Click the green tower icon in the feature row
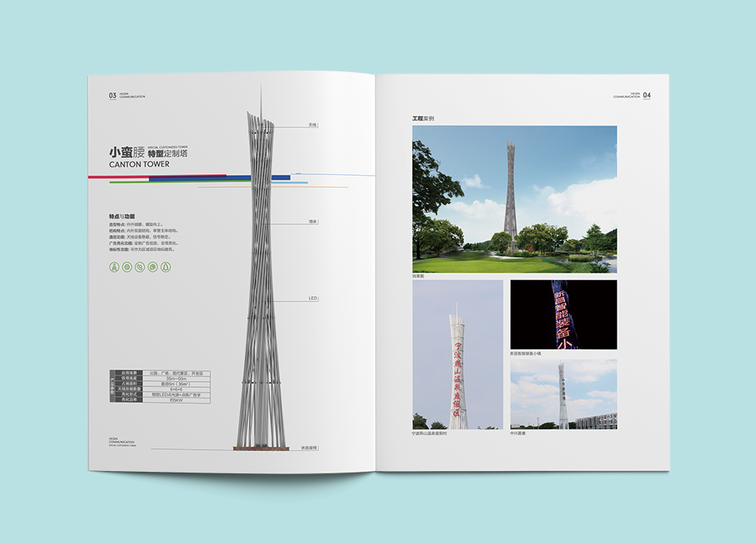Screen dimensions: 756x543 click(114, 267)
